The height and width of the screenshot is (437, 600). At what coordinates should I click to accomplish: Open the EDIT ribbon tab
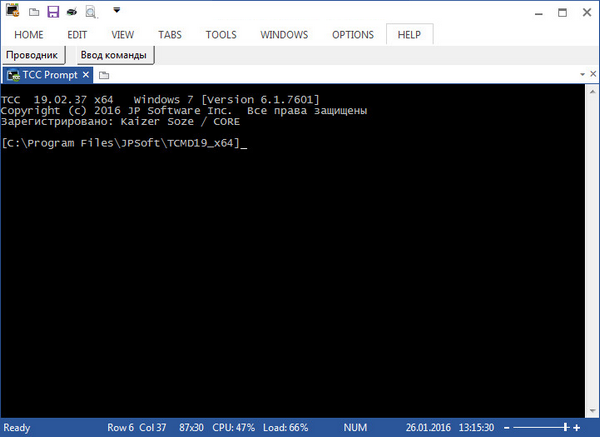point(77,35)
